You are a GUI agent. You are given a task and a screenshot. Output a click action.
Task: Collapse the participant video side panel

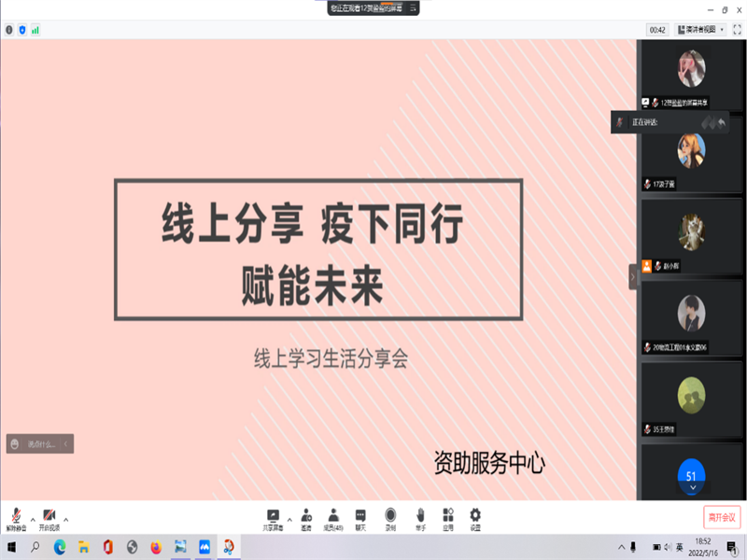tap(632, 277)
